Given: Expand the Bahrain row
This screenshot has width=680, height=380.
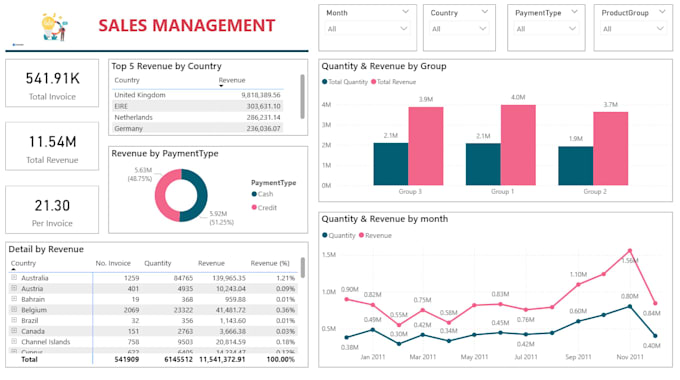Looking at the screenshot, I should pos(14,298).
